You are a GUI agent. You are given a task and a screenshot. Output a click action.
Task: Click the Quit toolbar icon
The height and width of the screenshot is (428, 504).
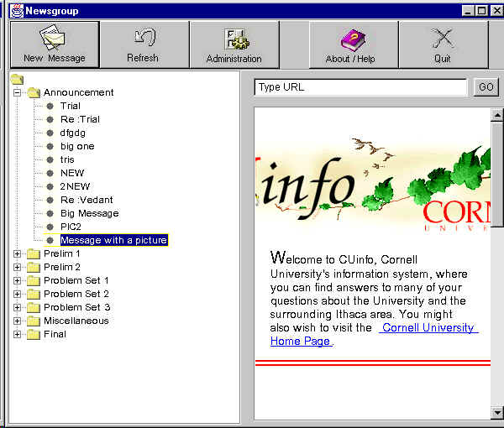tap(443, 38)
